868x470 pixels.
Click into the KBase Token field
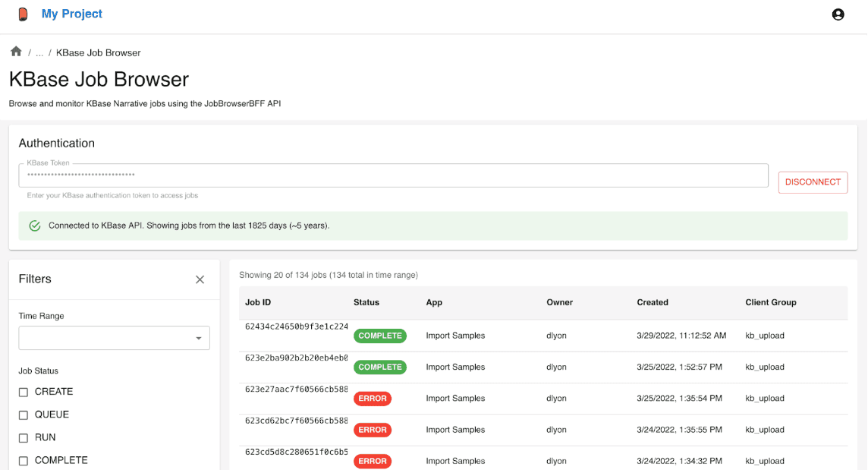pyautogui.click(x=393, y=175)
